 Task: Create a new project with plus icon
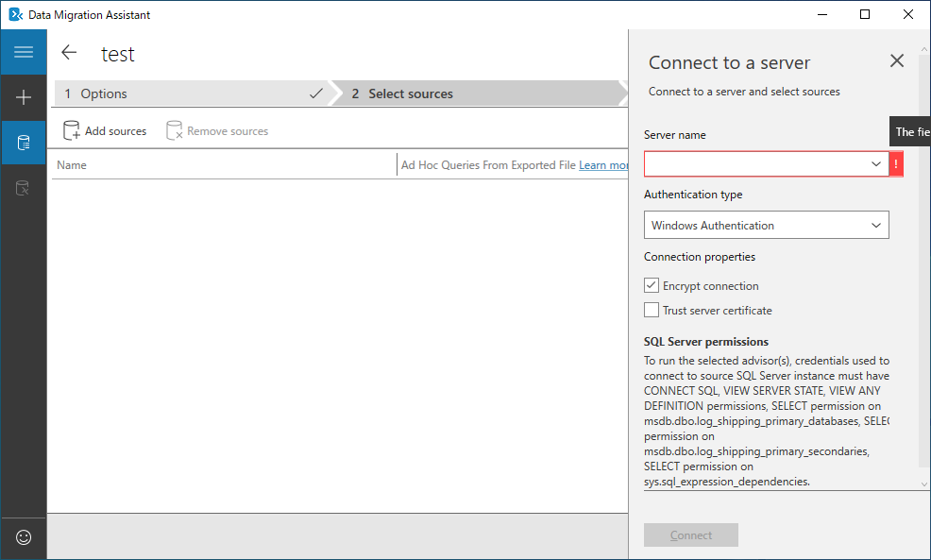(24, 97)
